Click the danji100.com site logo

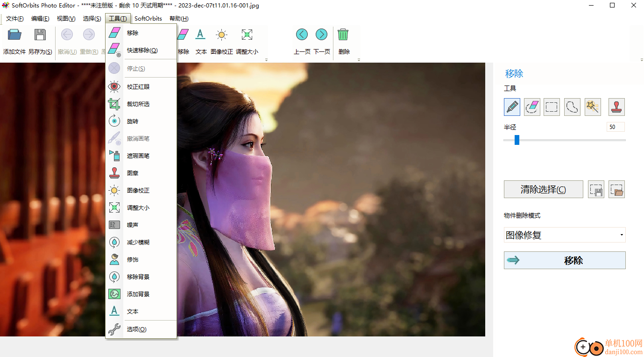coord(609,347)
